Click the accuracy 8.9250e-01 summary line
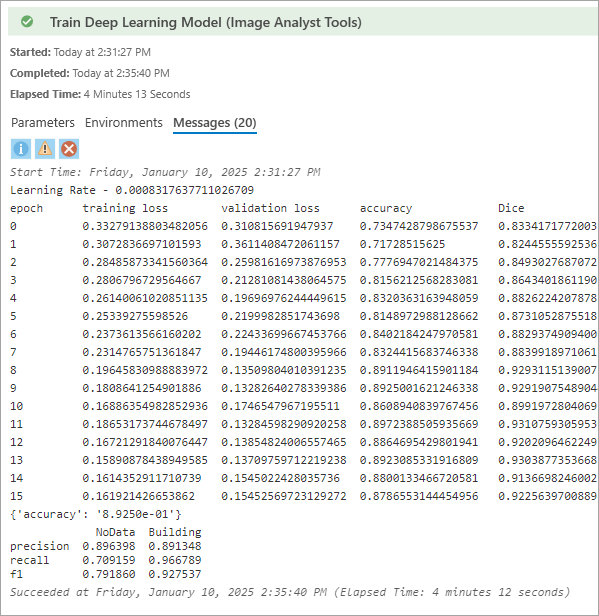The height and width of the screenshot is (616, 599). pyautogui.click(x=95, y=514)
